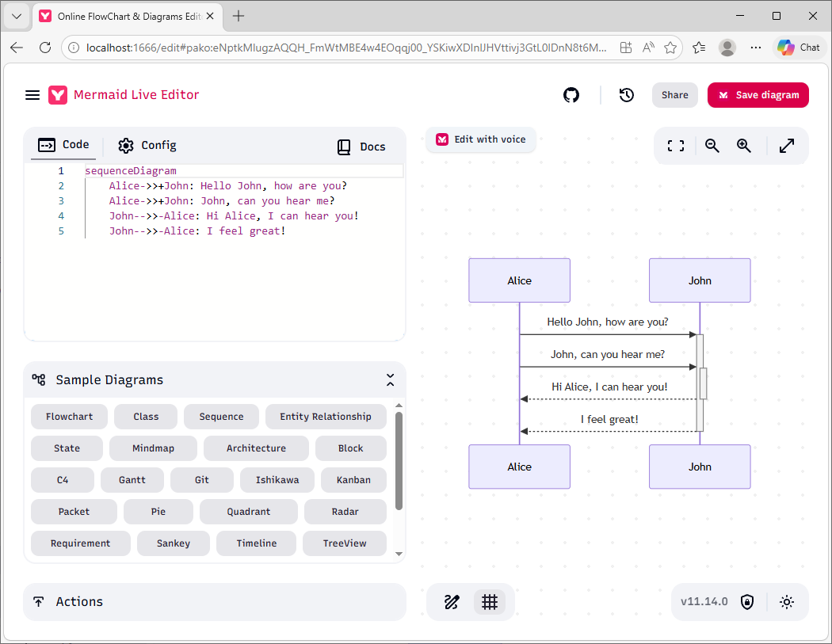Load the Packet sample diagram
Image resolution: width=832 pixels, height=644 pixels.
click(74, 512)
